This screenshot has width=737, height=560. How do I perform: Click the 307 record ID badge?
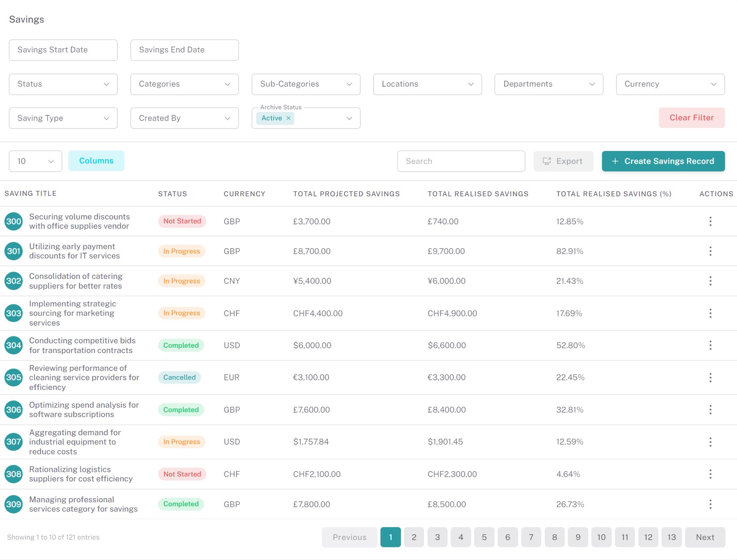(13, 442)
